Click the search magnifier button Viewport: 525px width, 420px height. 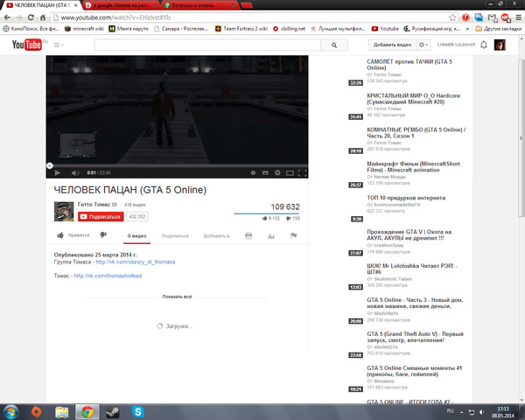pos(334,45)
